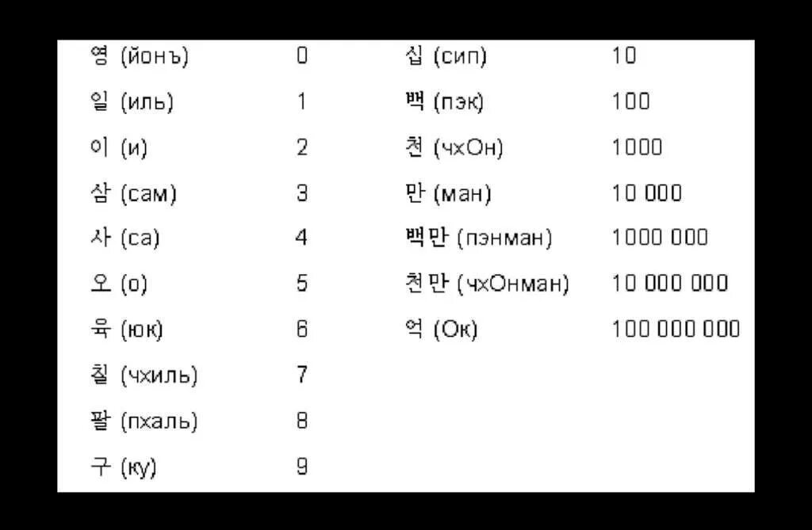Select the number 6 next to 육
Viewport: 812px width, 530px height.
302,329
